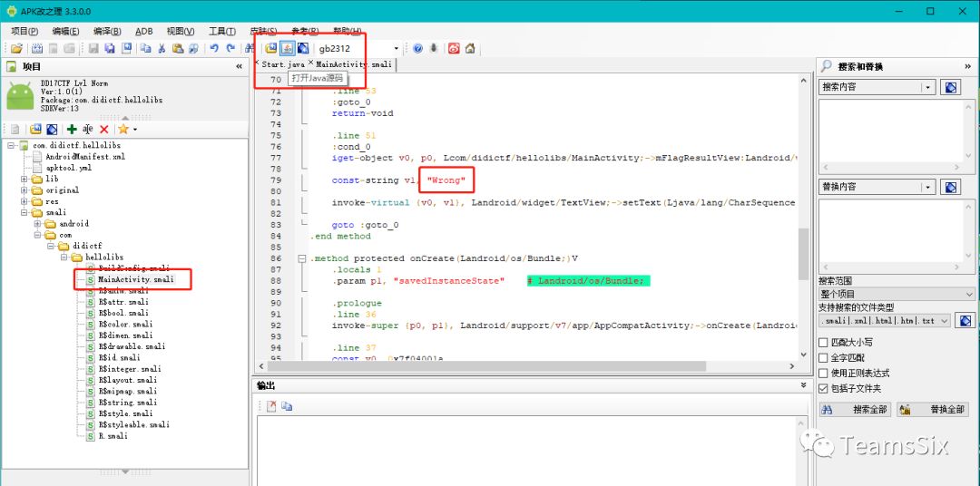
Task: Click the save file floppy icon
Action: [93, 48]
